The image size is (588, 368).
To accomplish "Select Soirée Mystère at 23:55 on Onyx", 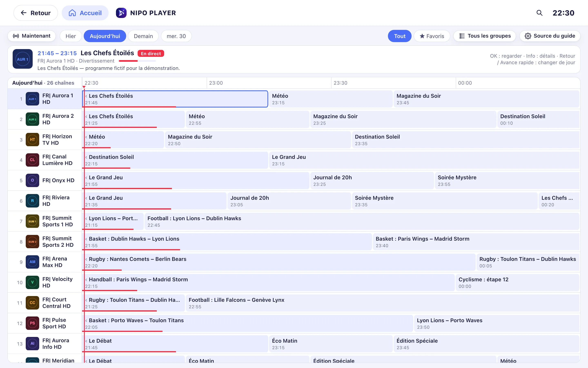I will pyautogui.click(x=507, y=181).
